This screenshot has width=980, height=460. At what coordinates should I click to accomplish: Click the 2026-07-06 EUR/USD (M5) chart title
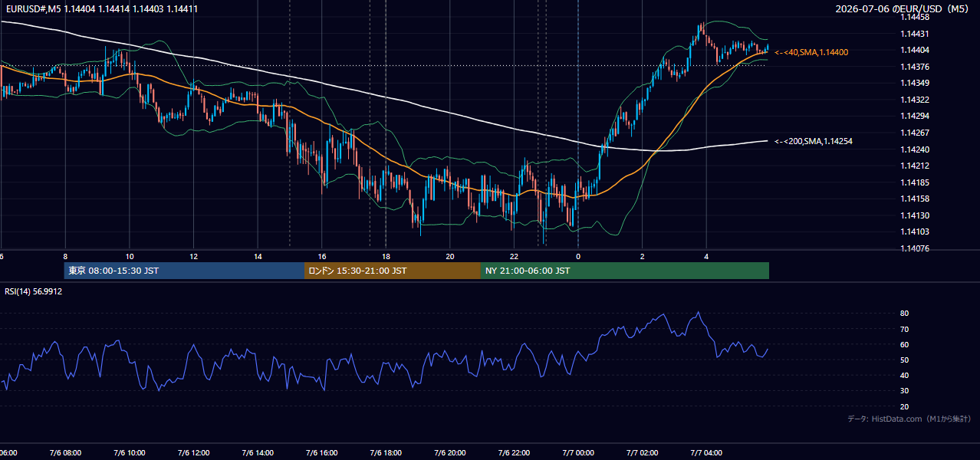[903, 8]
